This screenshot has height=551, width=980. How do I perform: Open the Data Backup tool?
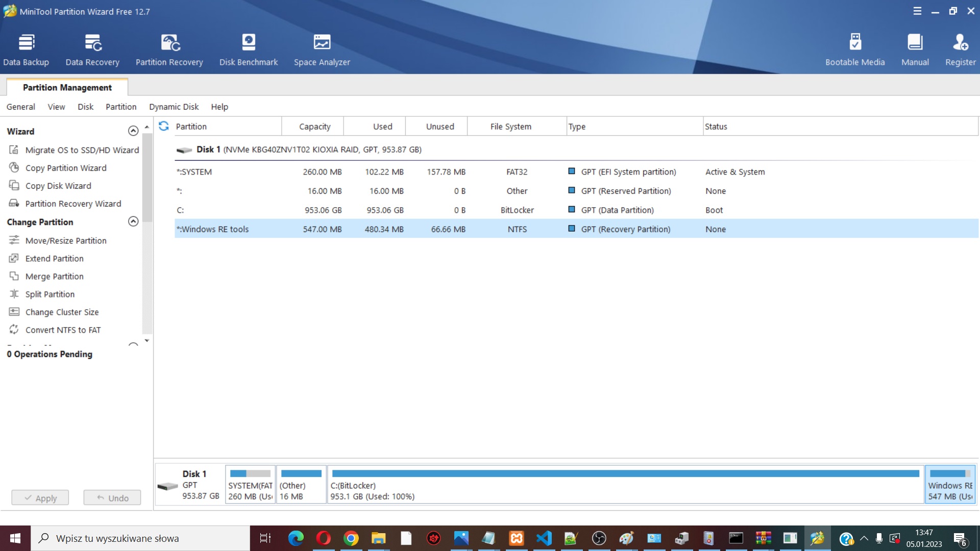pyautogui.click(x=26, y=49)
